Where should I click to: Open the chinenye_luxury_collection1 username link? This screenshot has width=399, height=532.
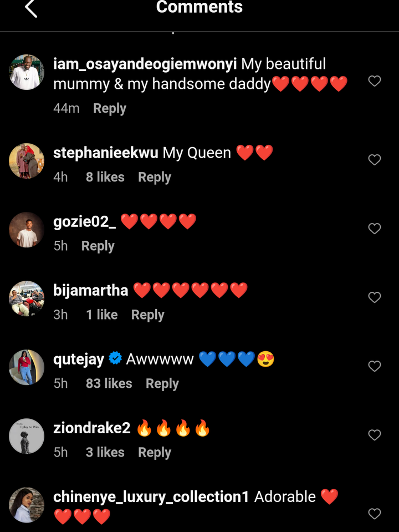click(x=151, y=497)
